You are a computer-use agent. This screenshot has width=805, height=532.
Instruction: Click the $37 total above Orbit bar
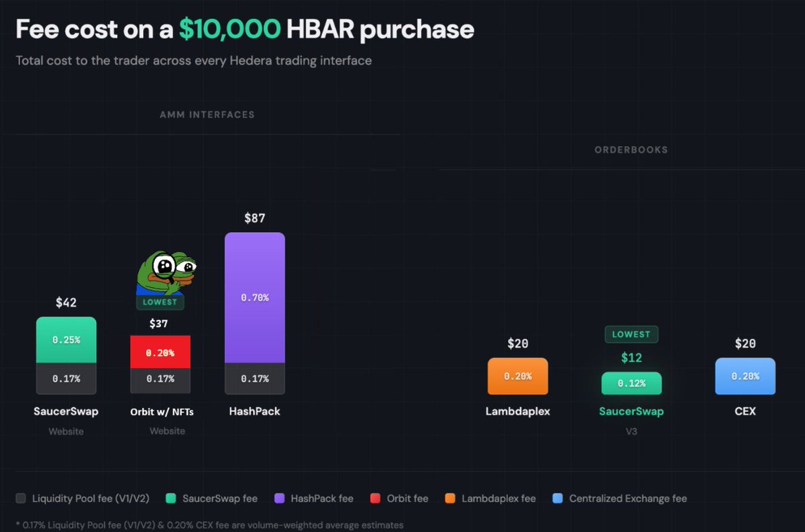(x=160, y=323)
